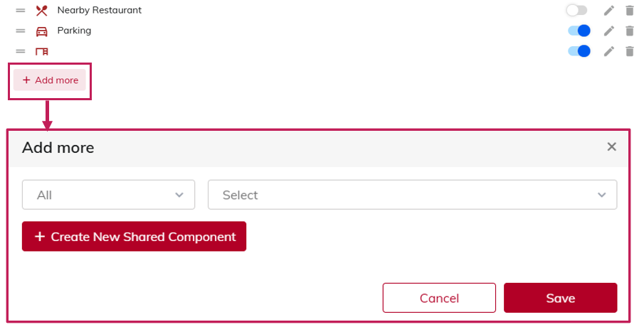644x327 pixels.
Task: Turn off the third row toggle
Action: tap(579, 51)
